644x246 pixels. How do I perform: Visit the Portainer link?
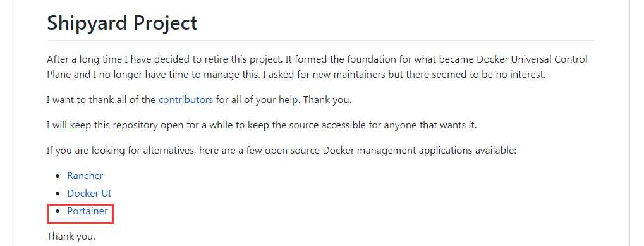87,211
